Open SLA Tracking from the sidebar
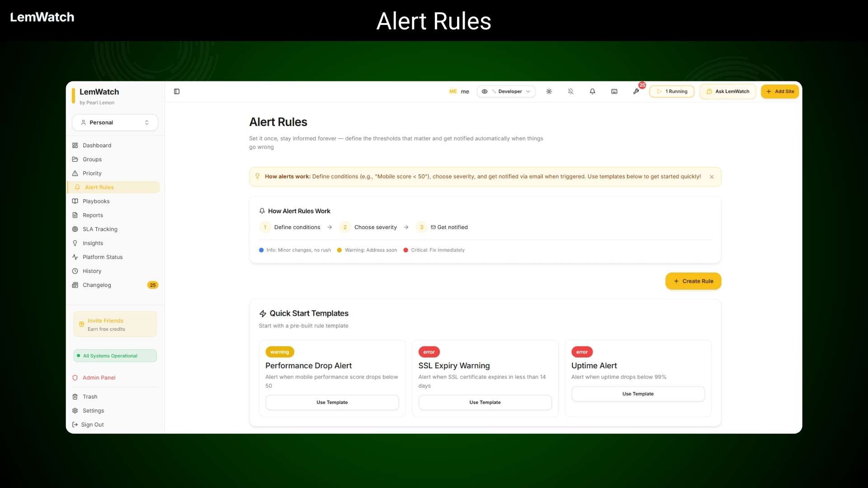 point(100,229)
